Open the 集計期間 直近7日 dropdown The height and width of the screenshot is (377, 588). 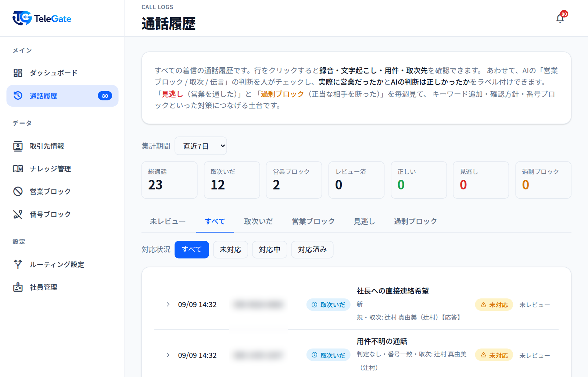pyautogui.click(x=201, y=146)
